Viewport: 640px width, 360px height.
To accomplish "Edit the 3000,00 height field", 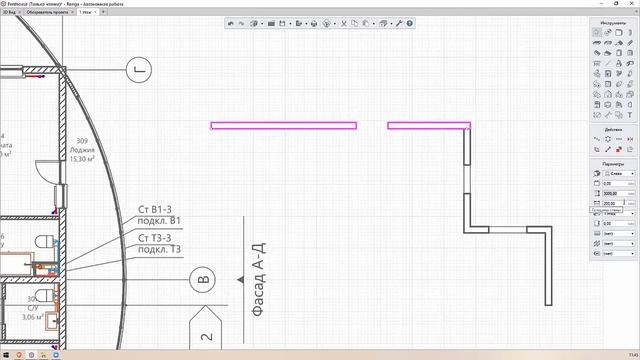I will [x=619, y=193].
